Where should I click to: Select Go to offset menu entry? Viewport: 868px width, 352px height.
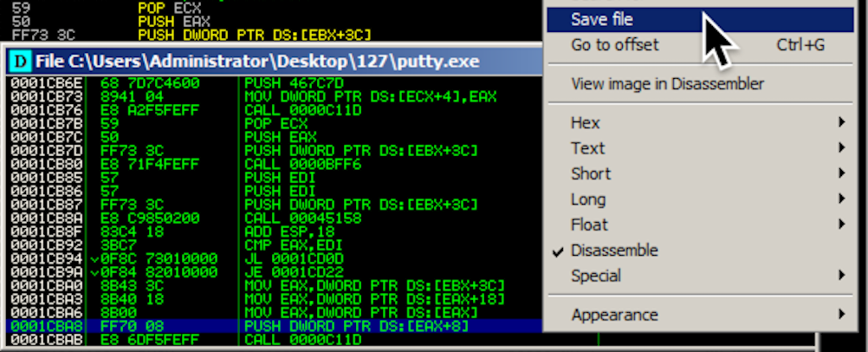[x=615, y=44]
